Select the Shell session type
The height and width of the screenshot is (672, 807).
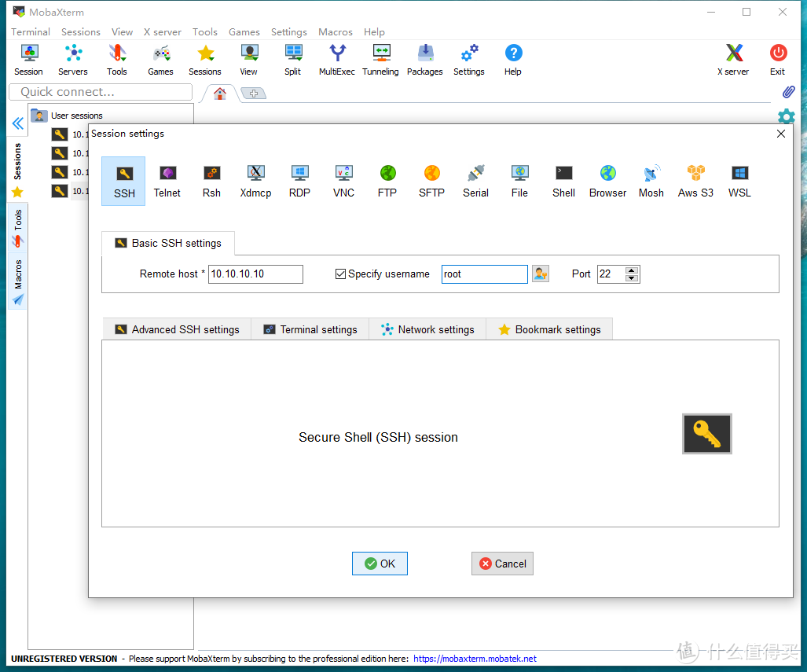coord(563,182)
